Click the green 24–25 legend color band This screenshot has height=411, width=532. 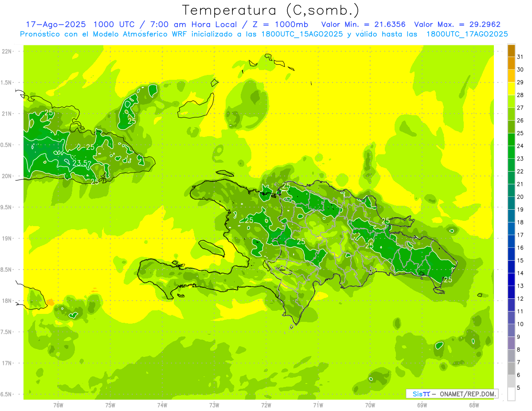pyautogui.click(x=511, y=140)
